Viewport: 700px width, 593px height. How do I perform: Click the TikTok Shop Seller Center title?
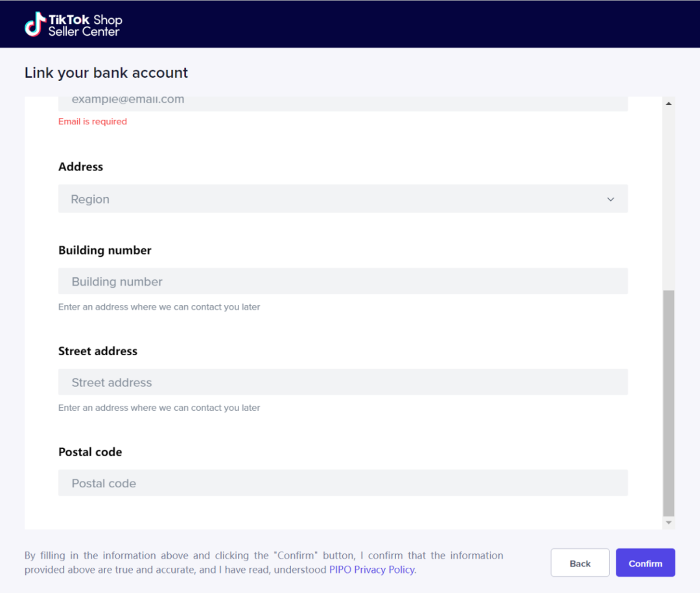[85, 25]
